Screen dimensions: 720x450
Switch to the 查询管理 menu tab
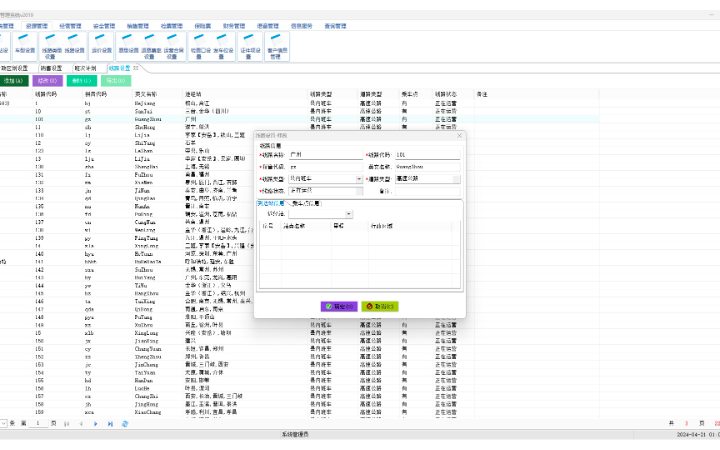coord(335,26)
